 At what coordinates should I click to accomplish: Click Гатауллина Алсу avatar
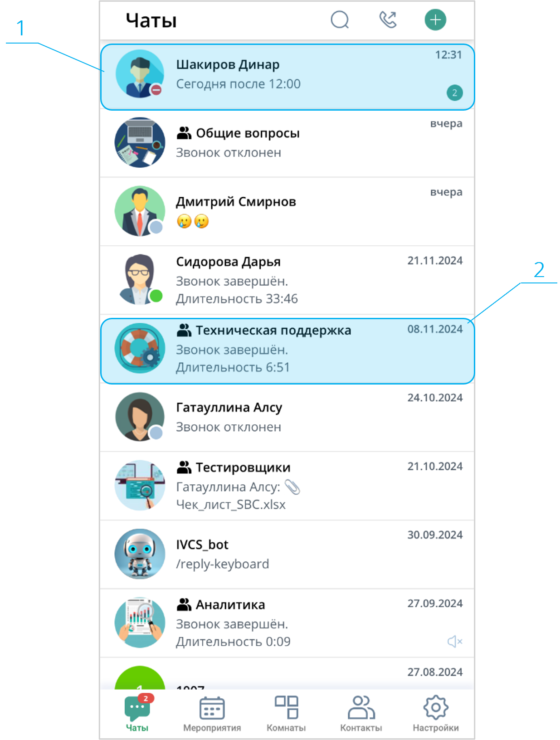(140, 417)
